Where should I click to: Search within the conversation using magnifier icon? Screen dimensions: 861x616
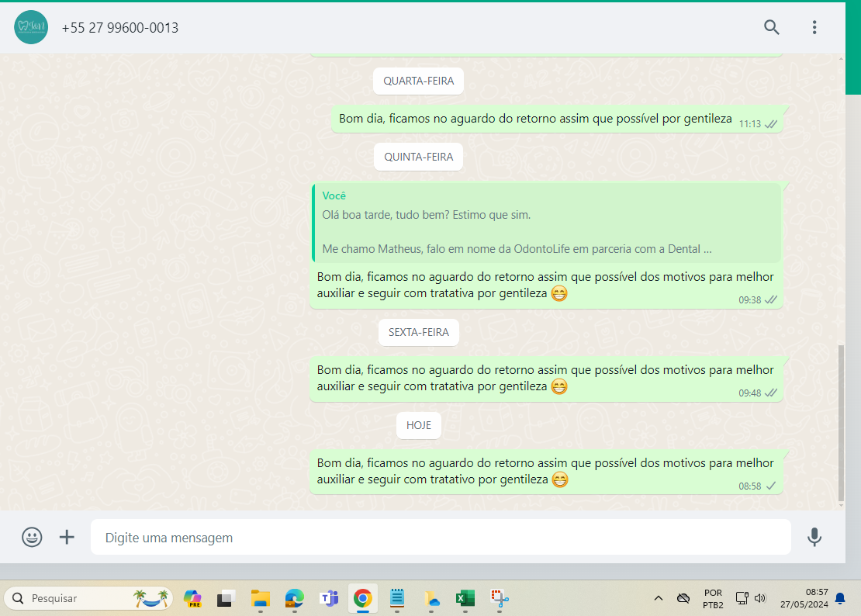[771, 28]
